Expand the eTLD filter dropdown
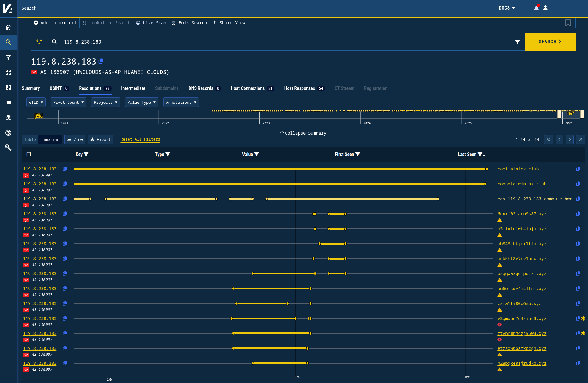Screen dimensions: 588x383 [x=36, y=102]
